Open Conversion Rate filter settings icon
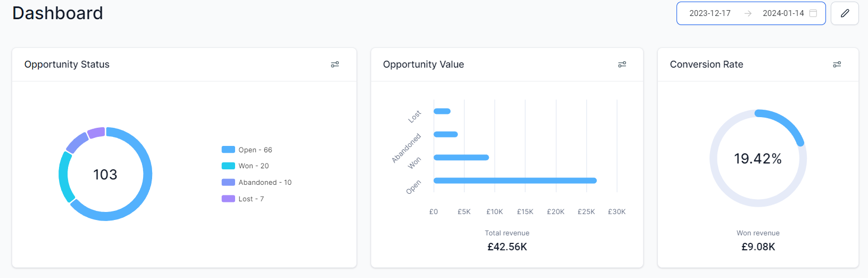This screenshot has height=278, width=868. pyautogui.click(x=837, y=64)
